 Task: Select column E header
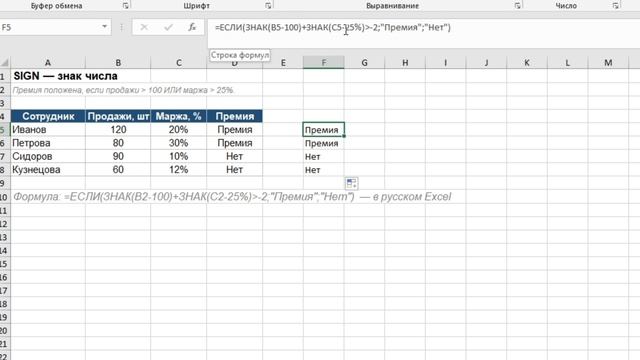click(x=283, y=62)
